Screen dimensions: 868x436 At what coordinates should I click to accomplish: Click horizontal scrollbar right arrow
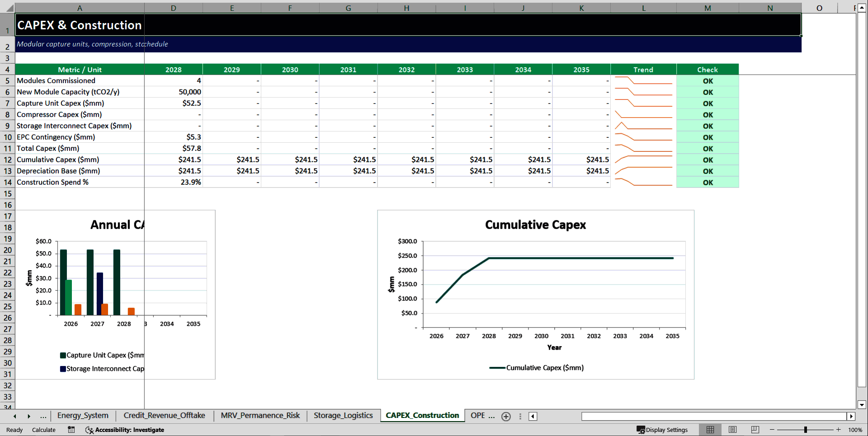(851, 417)
